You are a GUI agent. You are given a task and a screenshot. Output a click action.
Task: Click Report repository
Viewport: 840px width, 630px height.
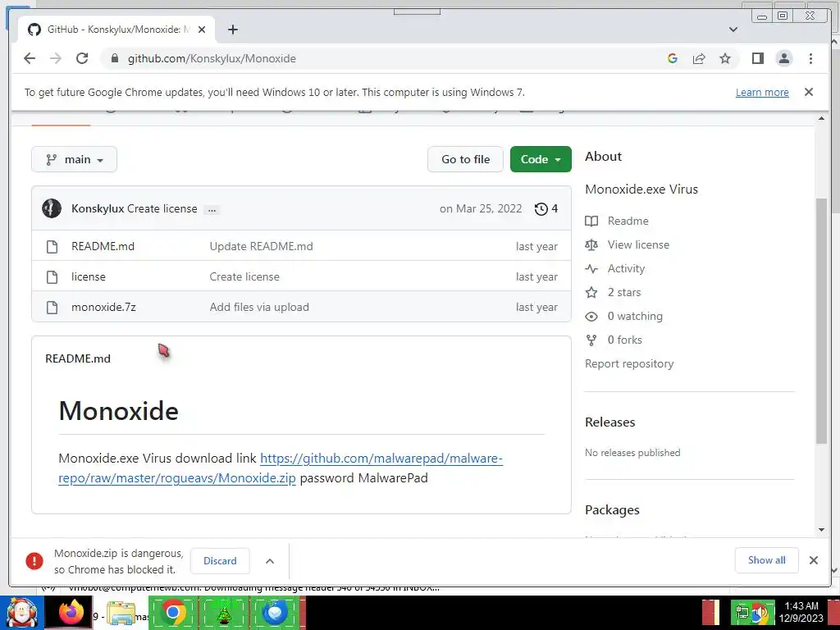[629, 363]
